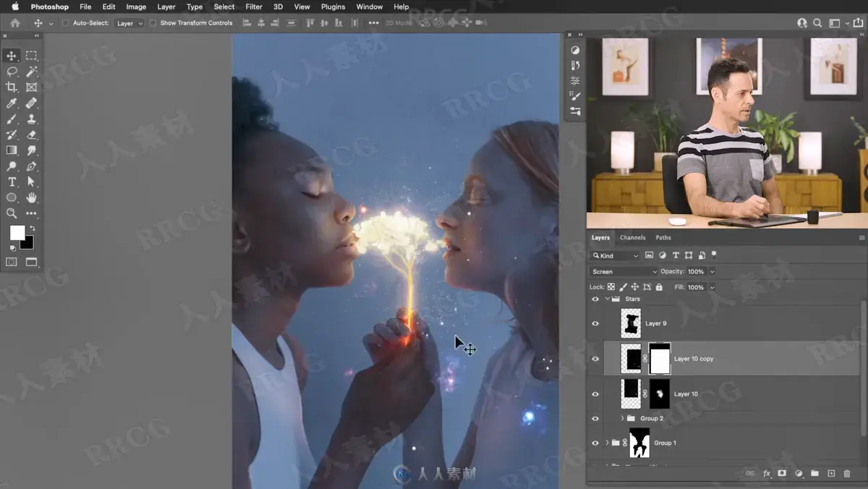Select the Move tool
Screen dimensions: 868x489
(x=12, y=56)
